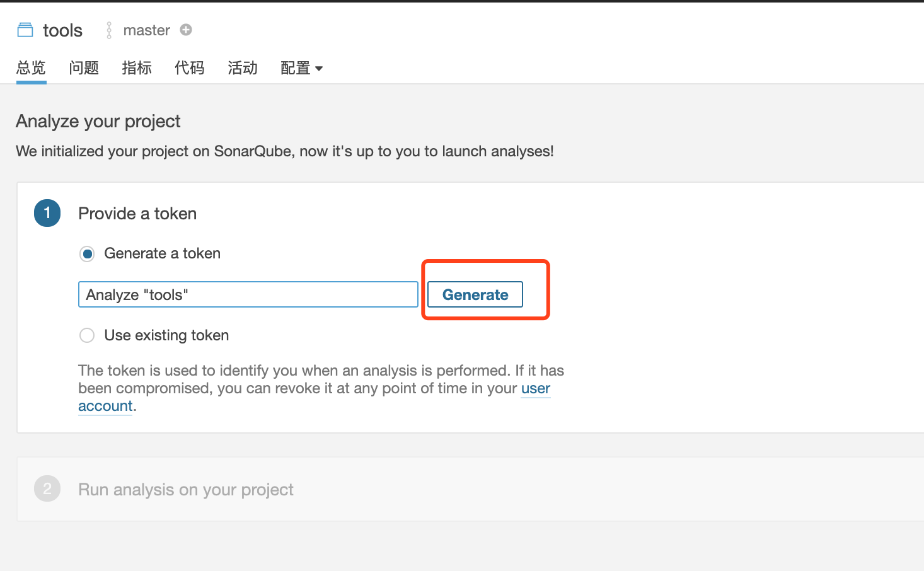
Task: Click the master branch icon
Action: coord(109,30)
